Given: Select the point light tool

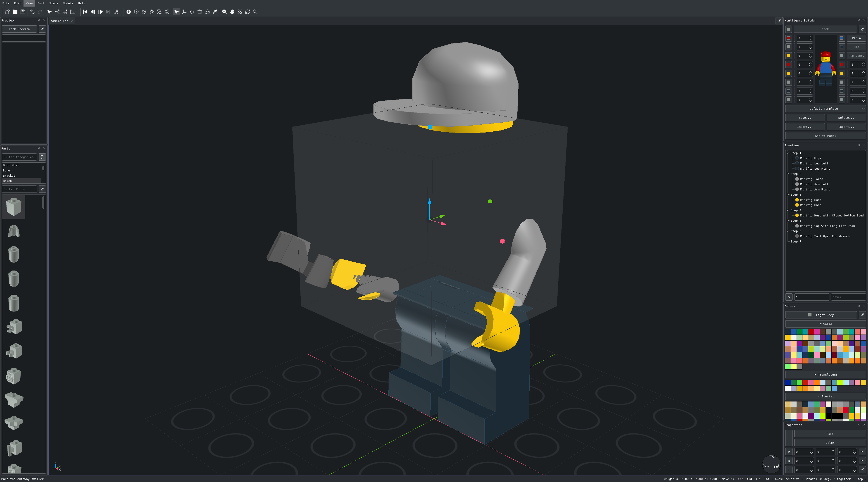Looking at the screenshot, I should (x=136, y=12).
